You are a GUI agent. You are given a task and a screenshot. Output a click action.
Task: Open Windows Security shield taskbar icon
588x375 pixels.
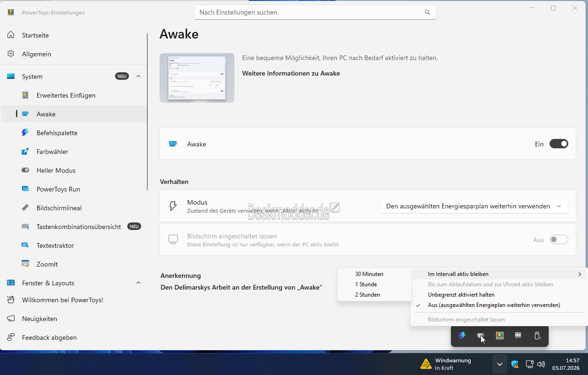click(x=515, y=364)
